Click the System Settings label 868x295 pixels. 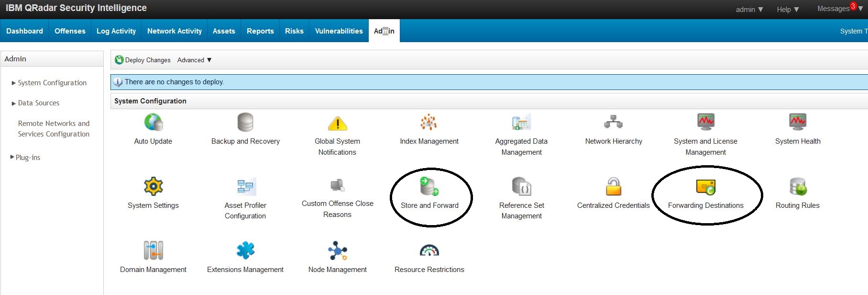tap(154, 205)
